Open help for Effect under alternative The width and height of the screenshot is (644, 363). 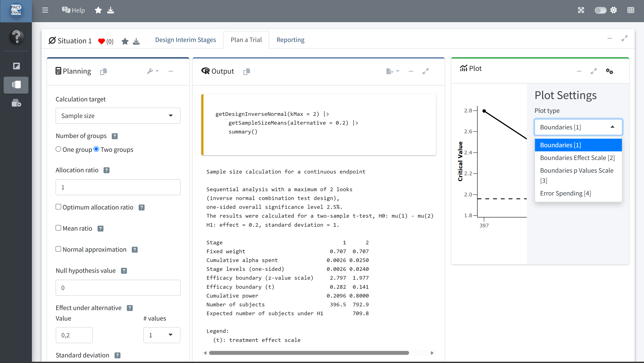(130, 308)
